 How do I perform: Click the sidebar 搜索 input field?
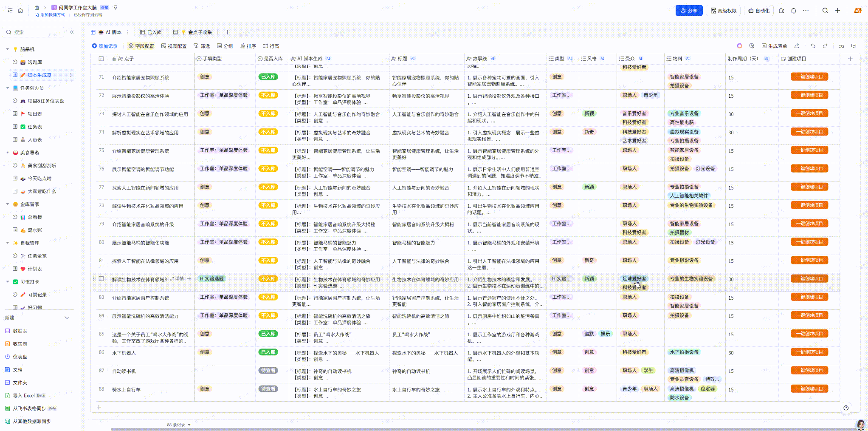point(36,32)
